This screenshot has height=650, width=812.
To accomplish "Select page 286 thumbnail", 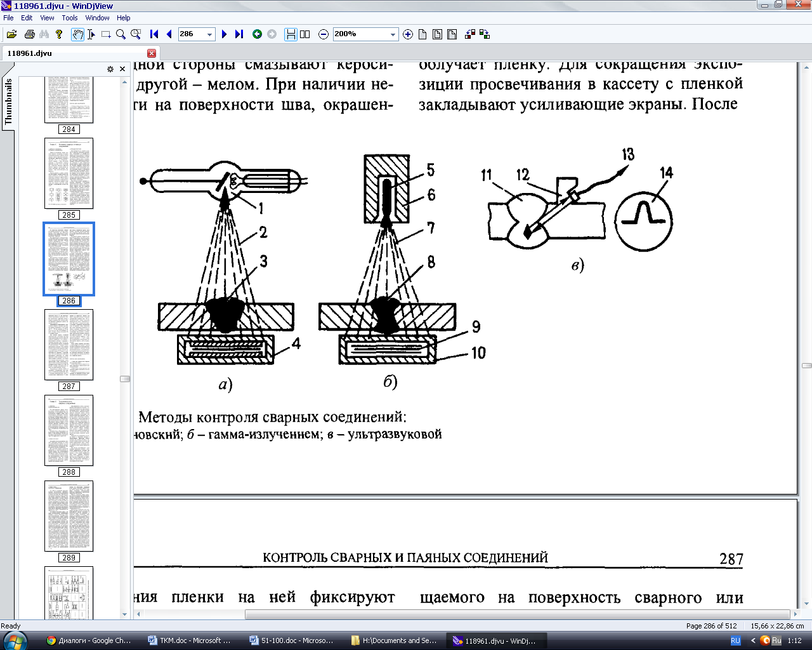I will [69, 259].
